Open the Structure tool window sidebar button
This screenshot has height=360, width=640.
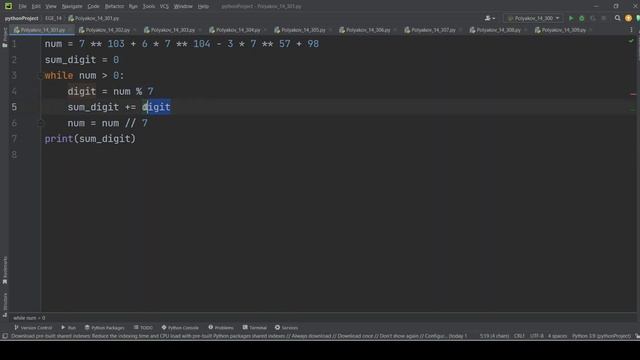[x=4, y=304]
